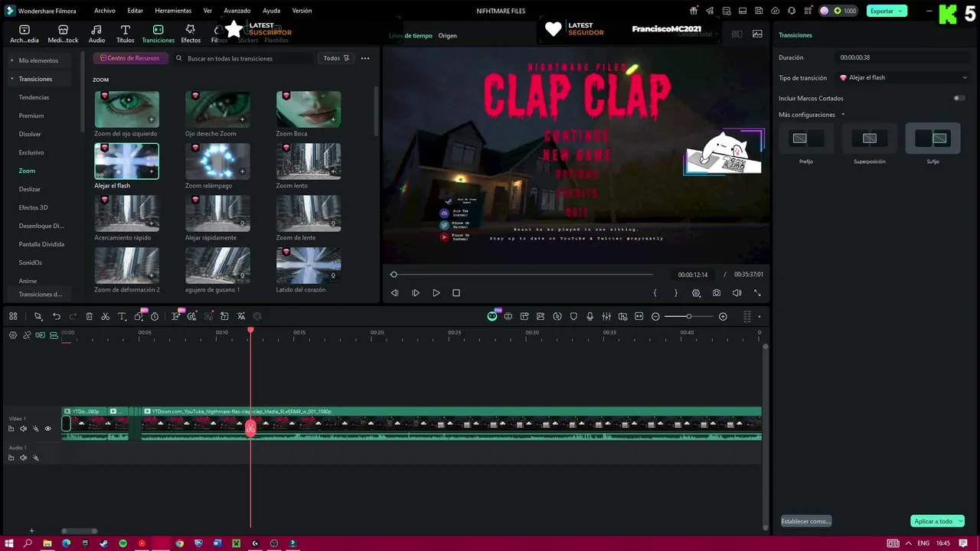This screenshot has width=980, height=551.
Task: Lock the Video 1 track
Action: [x=11, y=429]
